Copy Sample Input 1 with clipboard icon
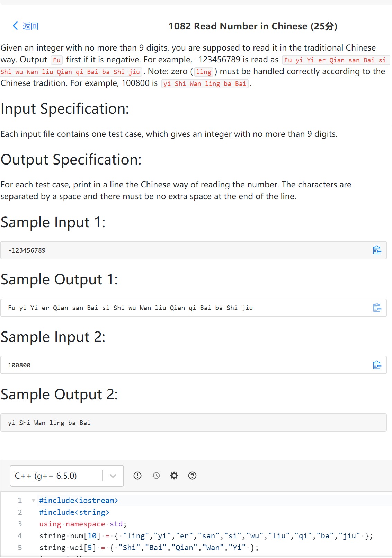Screen dimensions: 392x558 point(377,250)
